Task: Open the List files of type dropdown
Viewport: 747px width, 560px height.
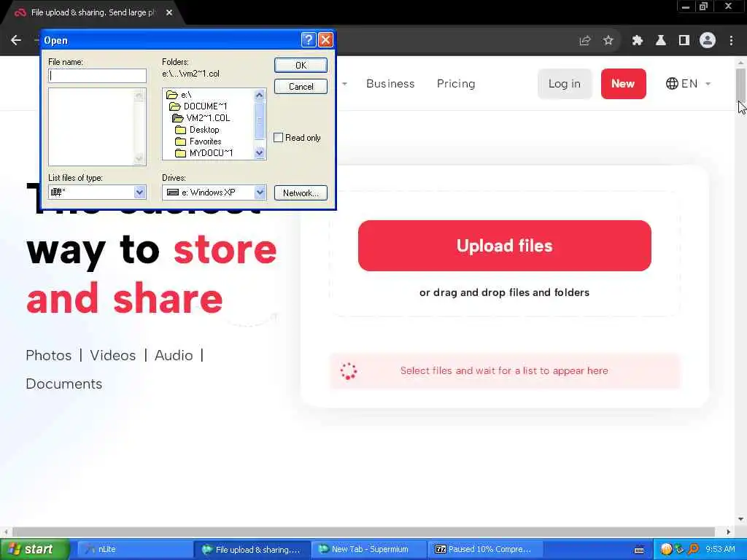Action: [x=139, y=192]
